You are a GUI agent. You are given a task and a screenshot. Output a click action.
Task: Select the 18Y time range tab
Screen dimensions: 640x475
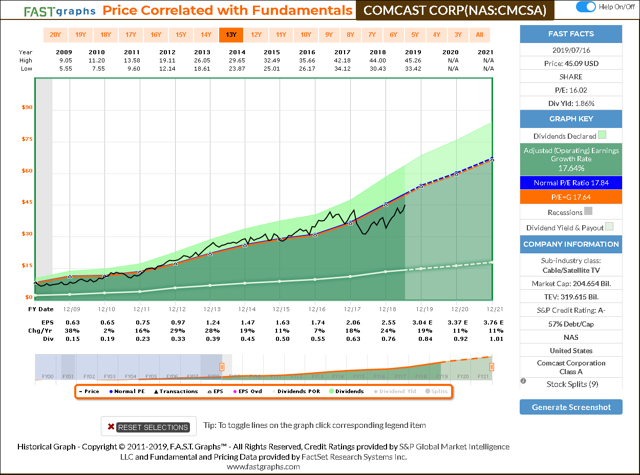(x=105, y=35)
